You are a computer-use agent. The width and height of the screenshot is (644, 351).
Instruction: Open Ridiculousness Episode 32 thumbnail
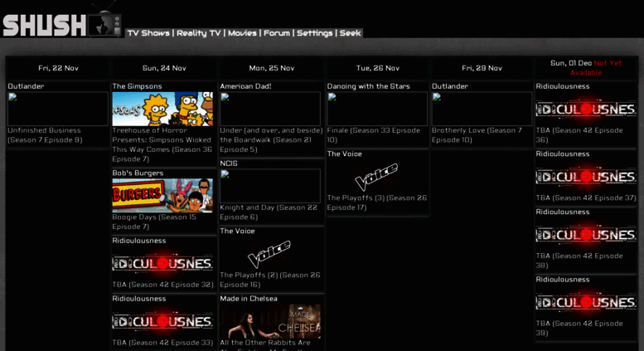[x=162, y=263]
